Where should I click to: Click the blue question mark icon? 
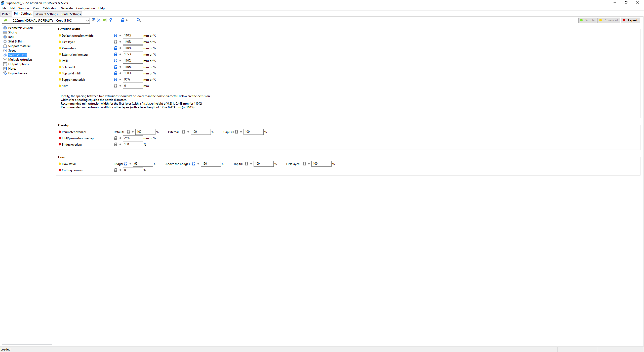pos(111,20)
